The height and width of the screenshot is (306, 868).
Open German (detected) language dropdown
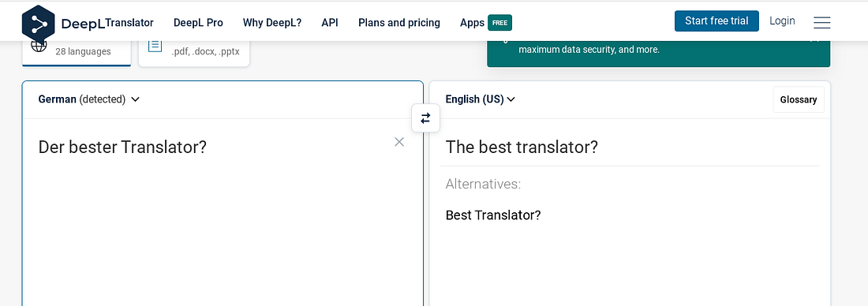click(x=88, y=99)
